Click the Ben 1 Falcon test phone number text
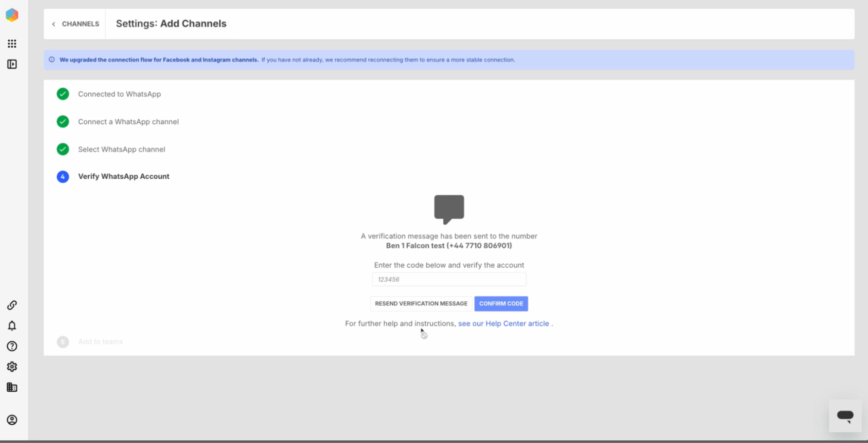The height and width of the screenshot is (443, 868). pos(449,246)
